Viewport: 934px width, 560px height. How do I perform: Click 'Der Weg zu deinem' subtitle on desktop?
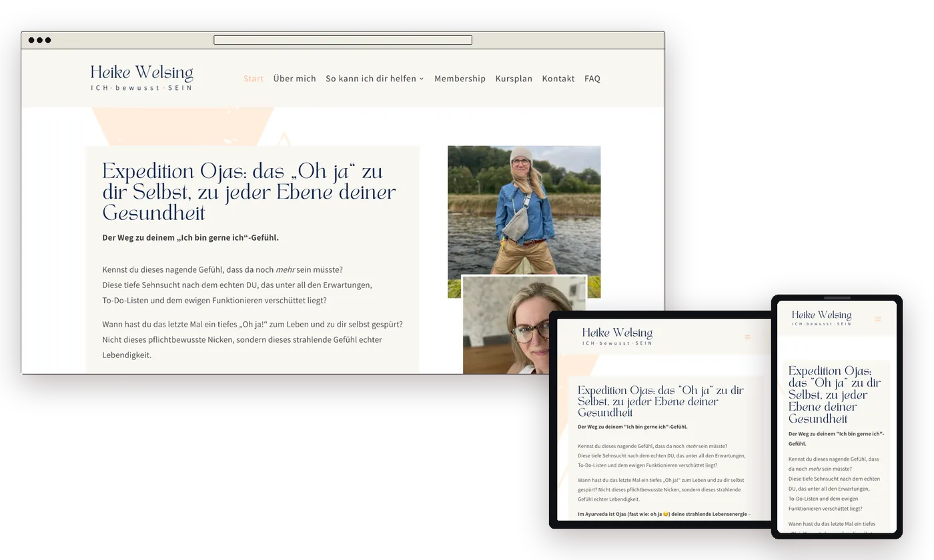[190, 237]
